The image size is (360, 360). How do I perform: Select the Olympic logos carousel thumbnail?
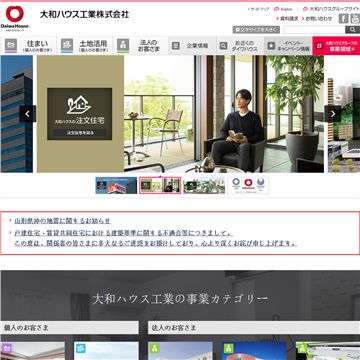pyautogui.click(x=248, y=185)
